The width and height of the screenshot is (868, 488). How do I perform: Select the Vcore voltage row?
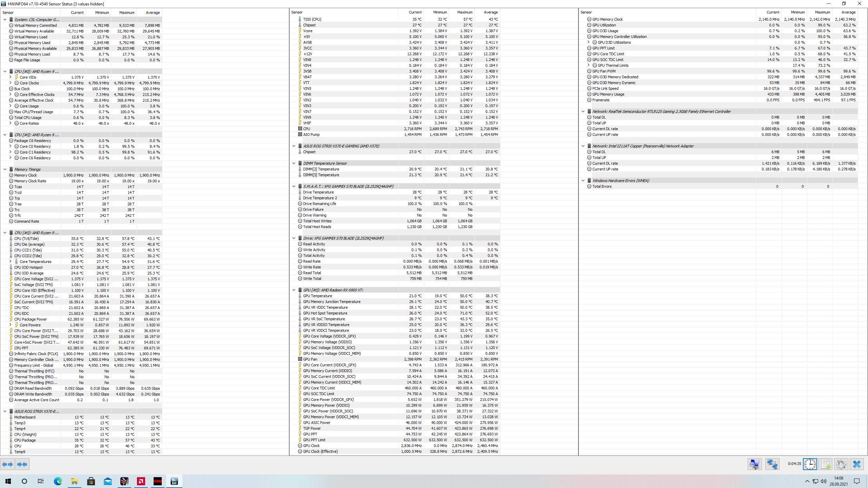point(395,31)
